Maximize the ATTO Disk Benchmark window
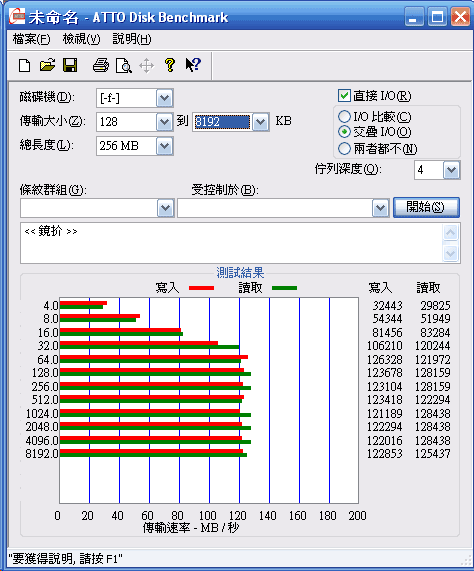 [x=437, y=17]
